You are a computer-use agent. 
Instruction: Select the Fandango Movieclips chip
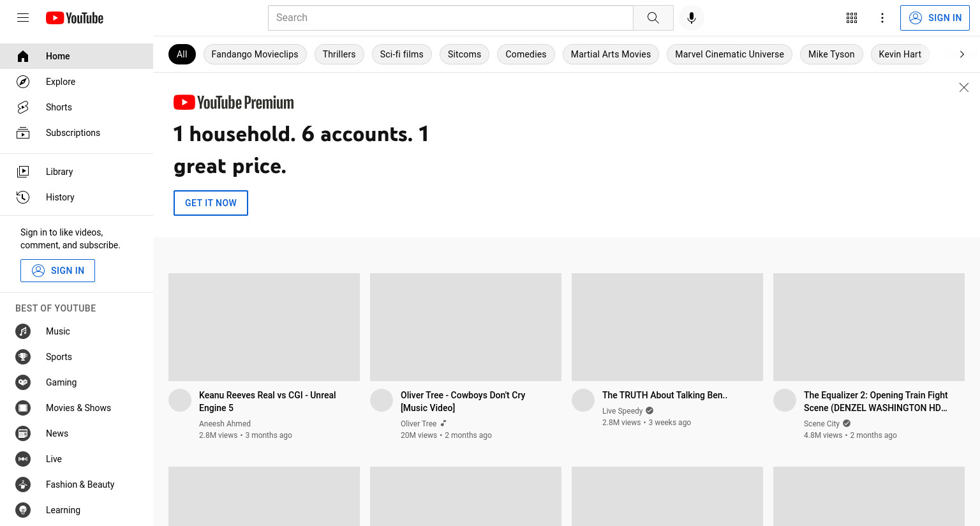255,54
